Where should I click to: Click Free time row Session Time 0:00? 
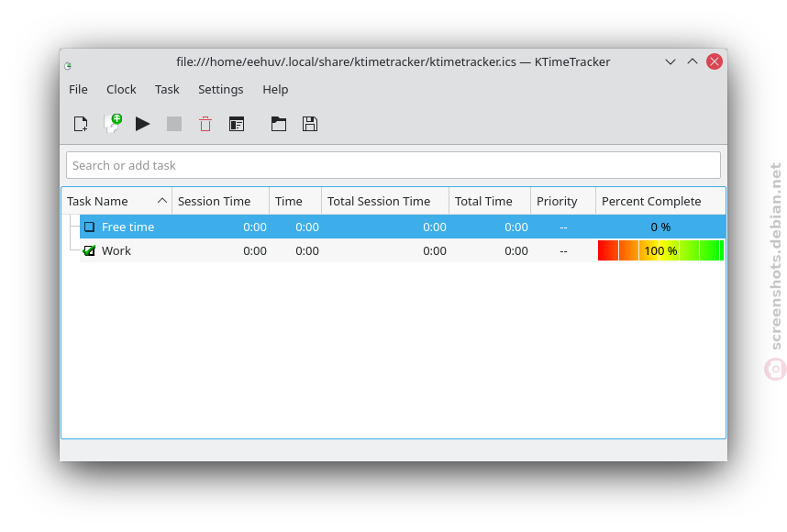[x=254, y=227]
